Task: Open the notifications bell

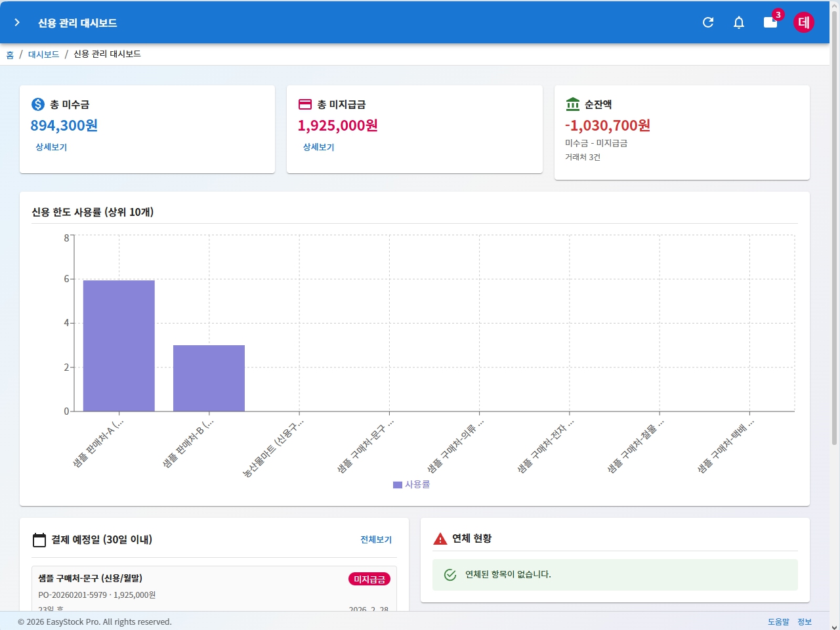Action: (x=739, y=22)
